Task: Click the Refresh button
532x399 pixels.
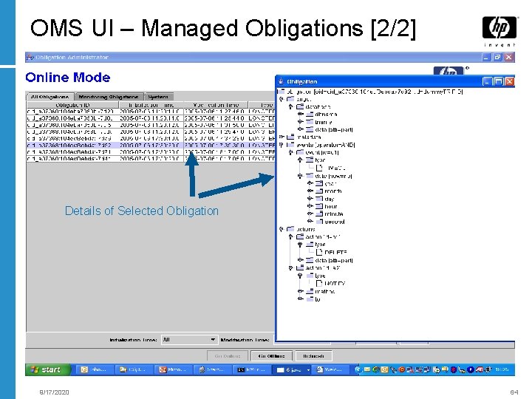Action: [x=313, y=355]
